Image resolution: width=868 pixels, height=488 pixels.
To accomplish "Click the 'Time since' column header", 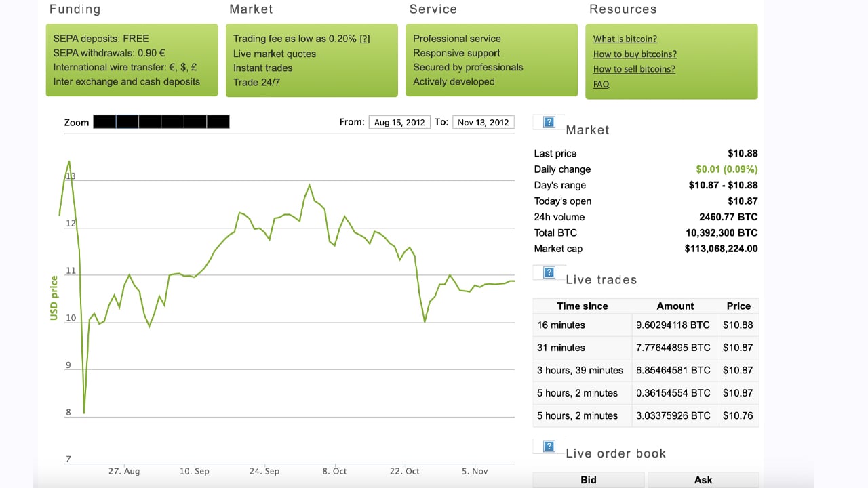I will [x=582, y=306].
